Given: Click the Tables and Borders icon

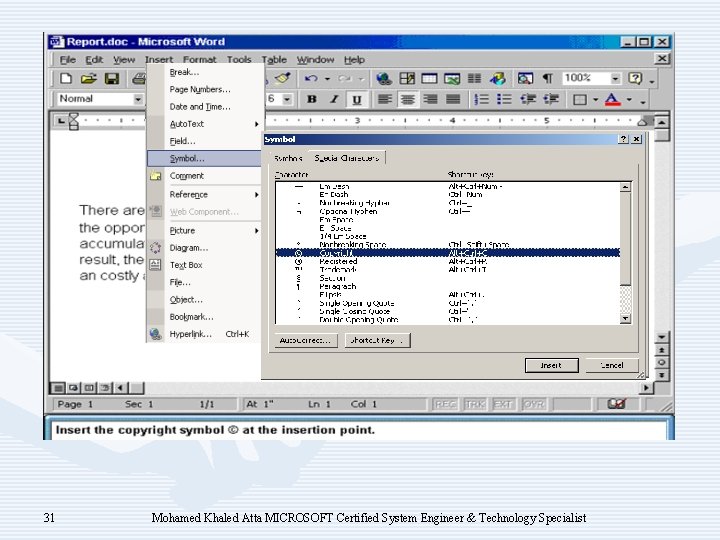Looking at the screenshot, I should coord(407,79).
